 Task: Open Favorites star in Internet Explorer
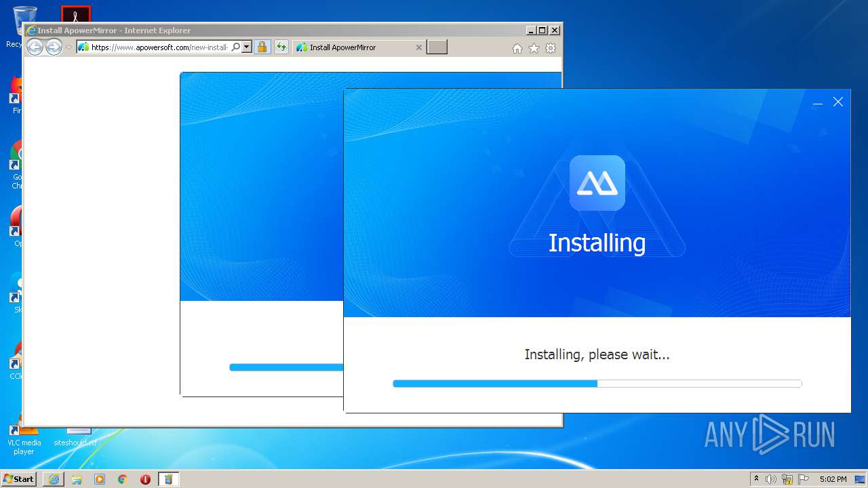[534, 48]
